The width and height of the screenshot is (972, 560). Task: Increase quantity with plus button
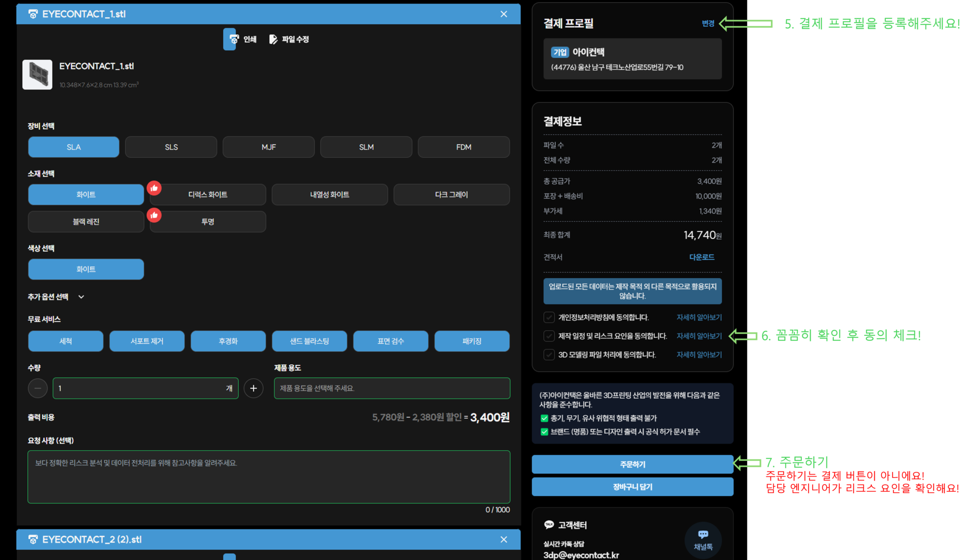[254, 389]
